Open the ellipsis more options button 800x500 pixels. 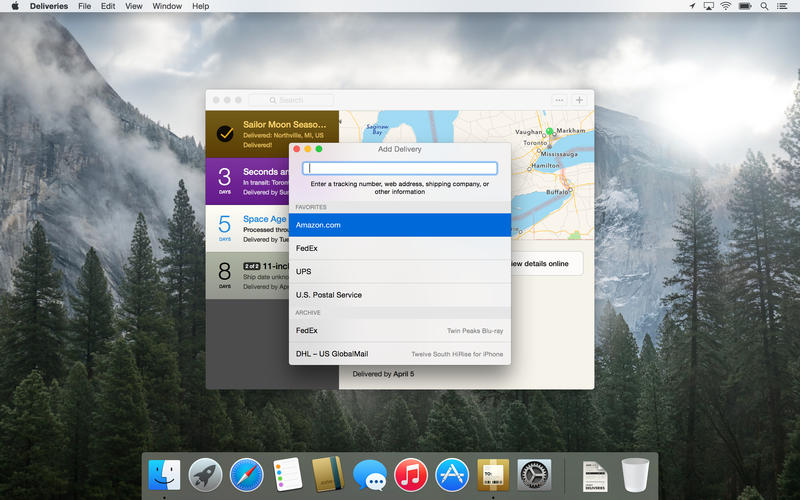[559, 100]
